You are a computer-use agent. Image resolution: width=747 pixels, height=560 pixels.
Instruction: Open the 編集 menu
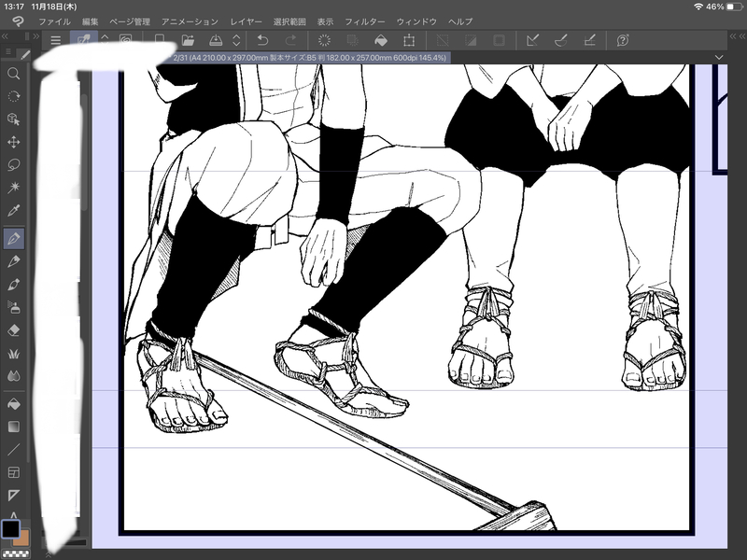pos(90,21)
